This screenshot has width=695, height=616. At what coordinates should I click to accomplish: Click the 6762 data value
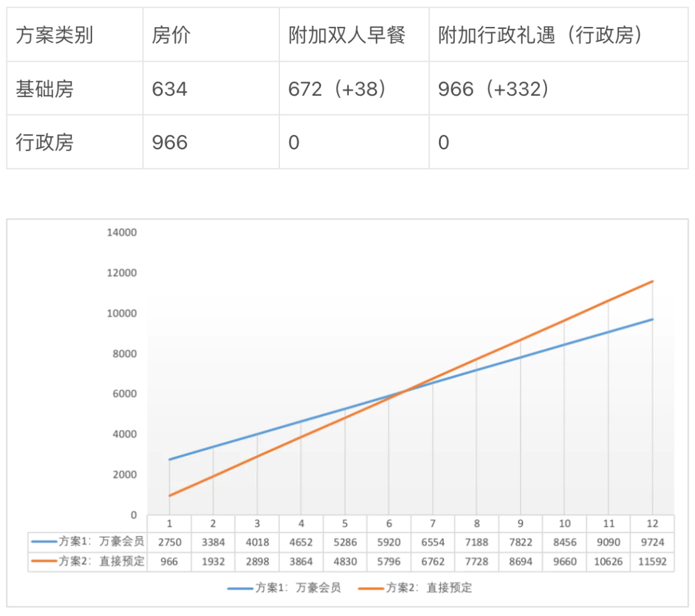pyautogui.click(x=432, y=562)
